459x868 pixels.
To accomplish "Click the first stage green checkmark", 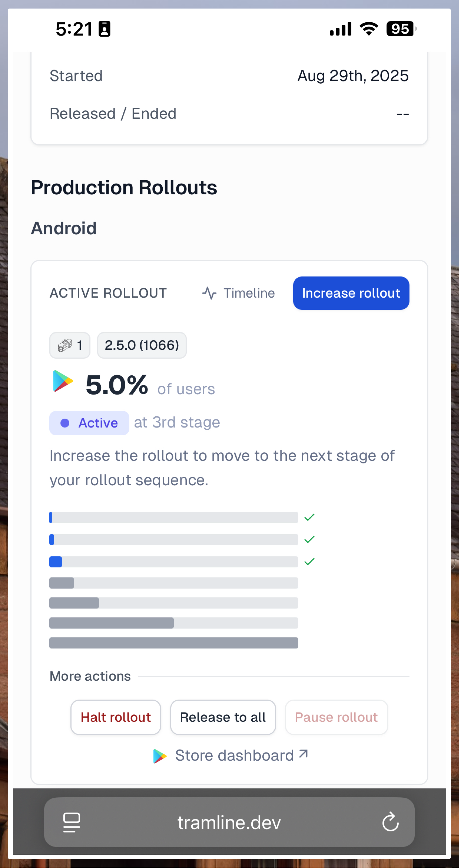I will tap(309, 517).
